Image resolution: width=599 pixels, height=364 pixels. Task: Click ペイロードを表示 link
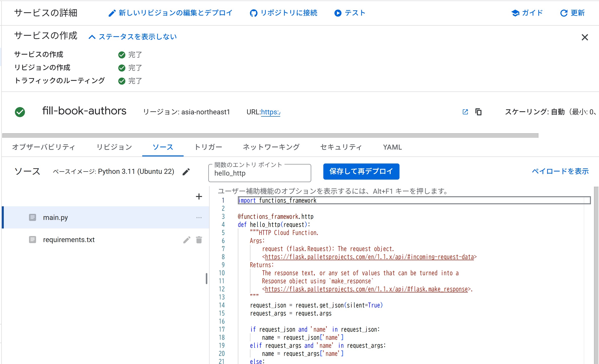click(x=560, y=172)
